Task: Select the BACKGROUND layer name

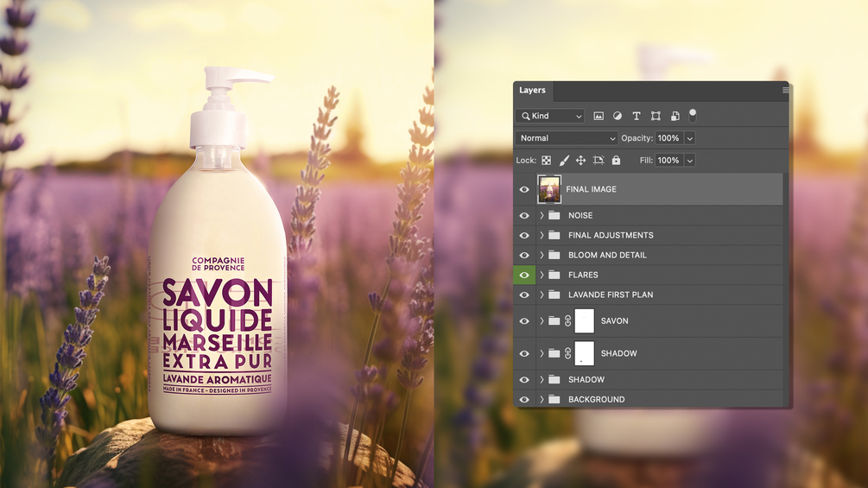Action: click(x=596, y=400)
